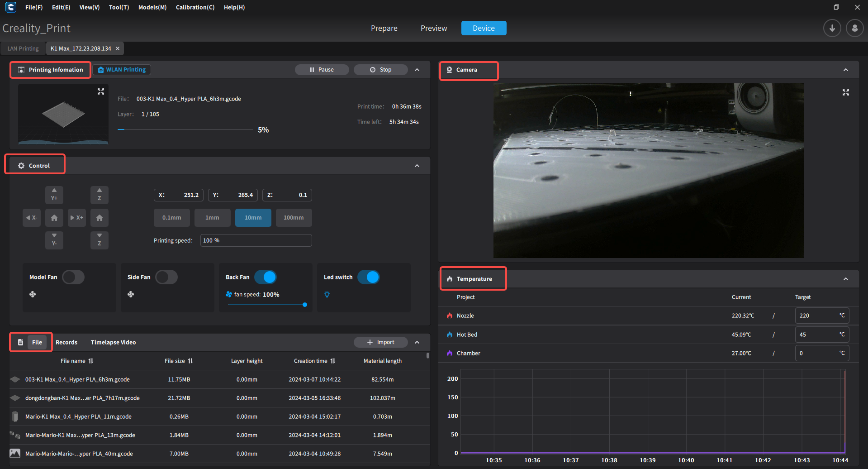Click the Nozzle flame icon
The width and height of the screenshot is (868, 469).
point(450,316)
